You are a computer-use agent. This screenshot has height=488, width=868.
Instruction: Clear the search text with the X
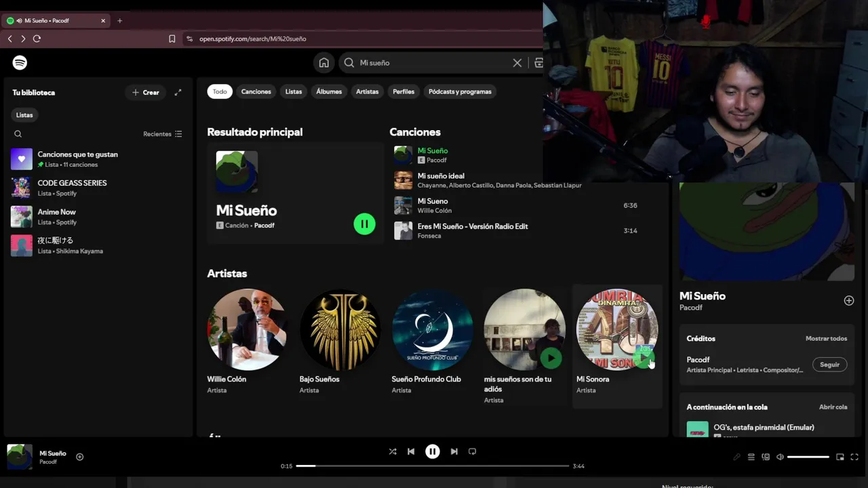point(517,62)
